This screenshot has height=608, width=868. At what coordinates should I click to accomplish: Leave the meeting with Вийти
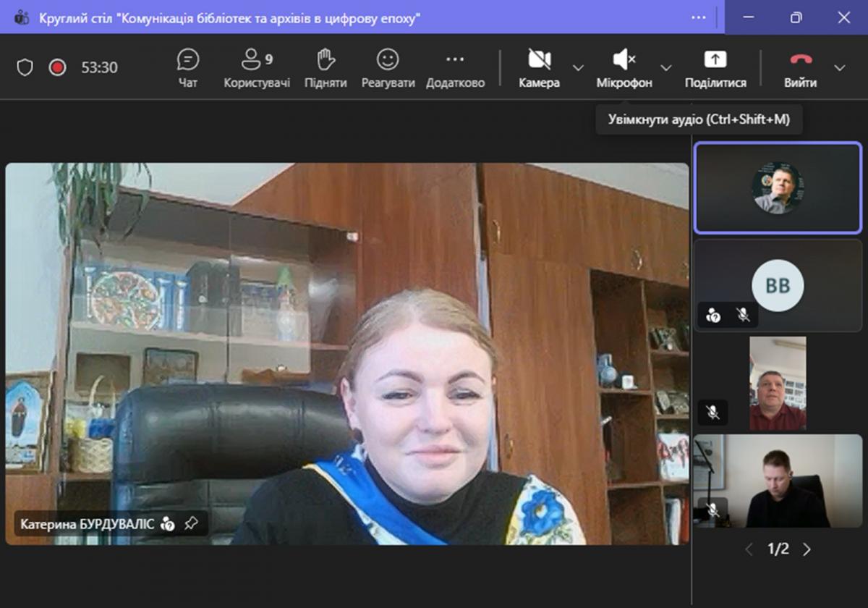[x=801, y=68]
